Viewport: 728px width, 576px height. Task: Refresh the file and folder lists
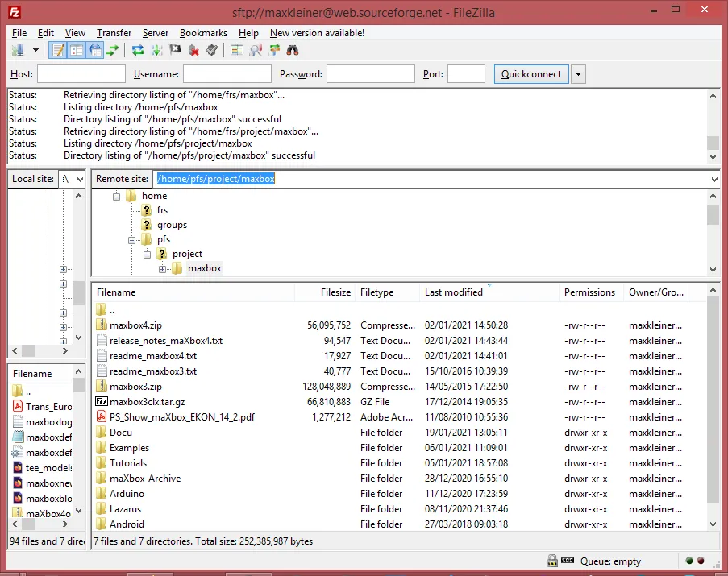click(x=137, y=50)
